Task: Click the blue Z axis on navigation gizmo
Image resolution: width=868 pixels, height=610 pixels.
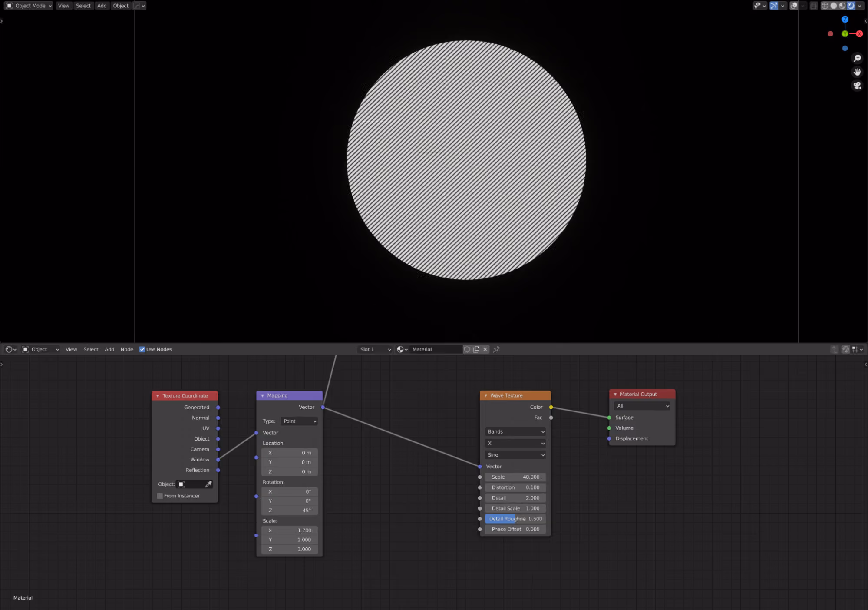Action: (x=845, y=19)
